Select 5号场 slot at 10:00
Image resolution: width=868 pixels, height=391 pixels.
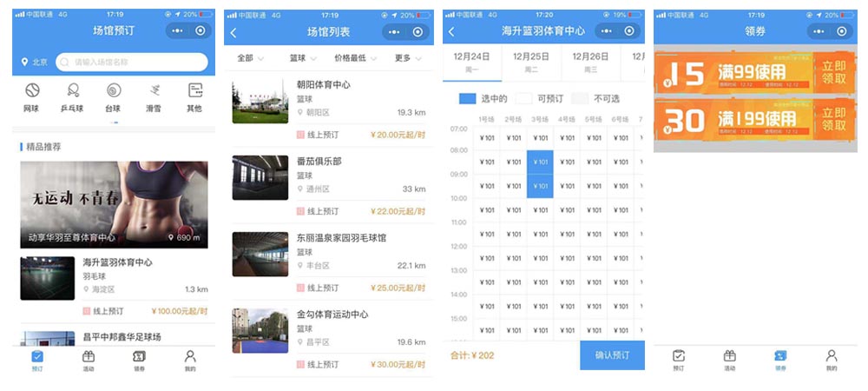pyautogui.click(x=594, y=210)
